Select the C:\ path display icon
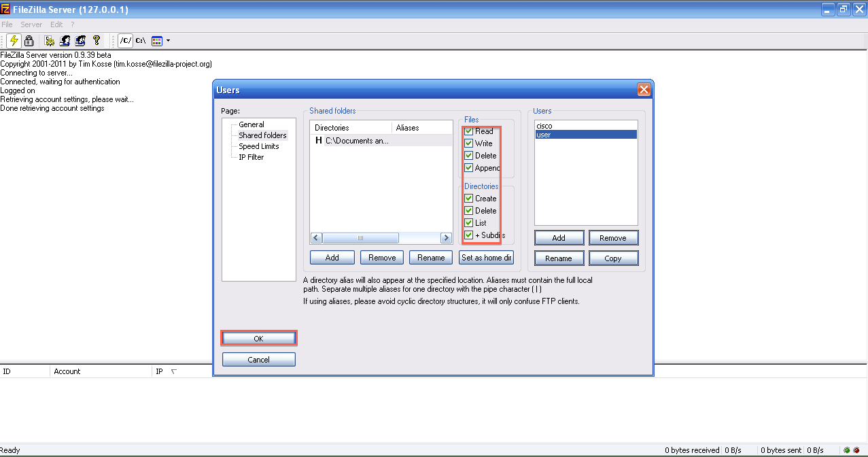Viewport: 868px width, 457px height. coord(141,41)
